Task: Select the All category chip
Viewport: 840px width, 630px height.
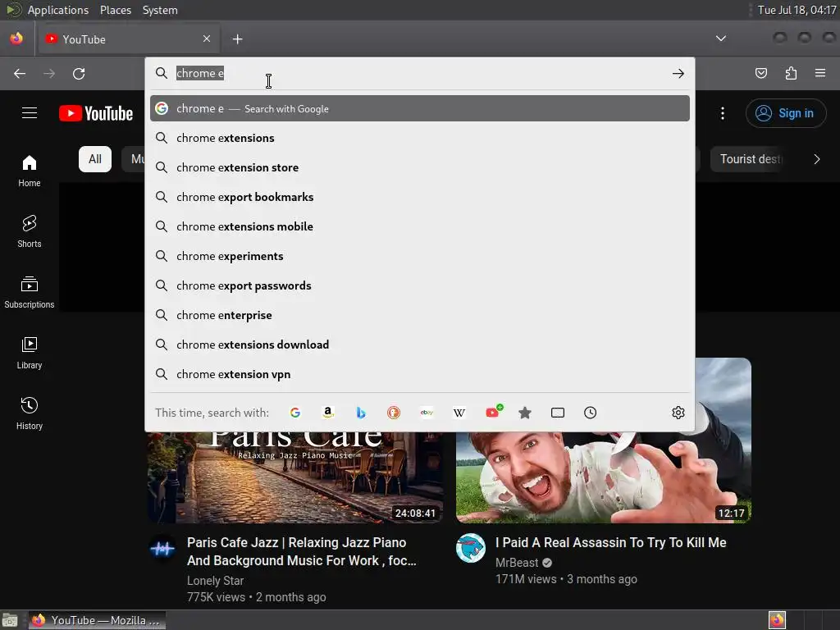Action: (95, 159)
